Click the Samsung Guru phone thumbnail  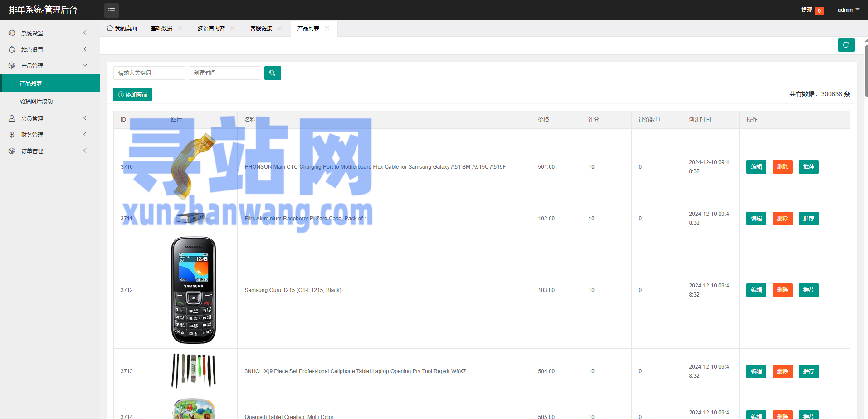[194, 290]
